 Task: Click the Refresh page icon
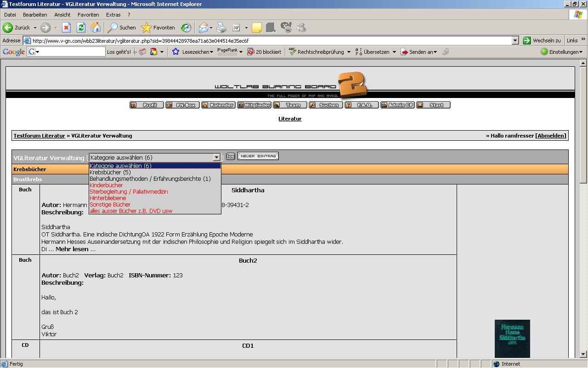(81, 28)
